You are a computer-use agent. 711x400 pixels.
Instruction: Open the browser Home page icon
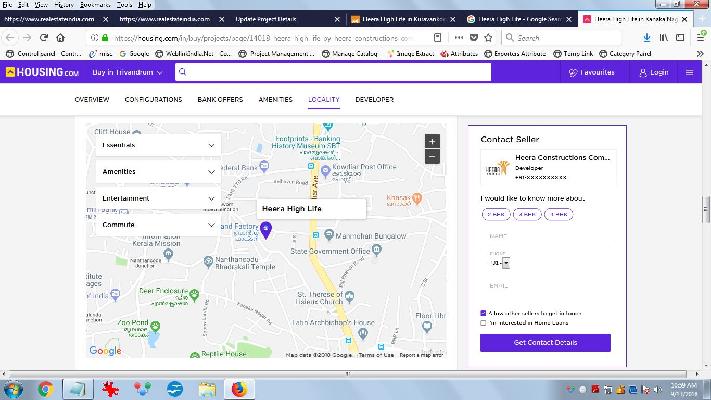60,38
